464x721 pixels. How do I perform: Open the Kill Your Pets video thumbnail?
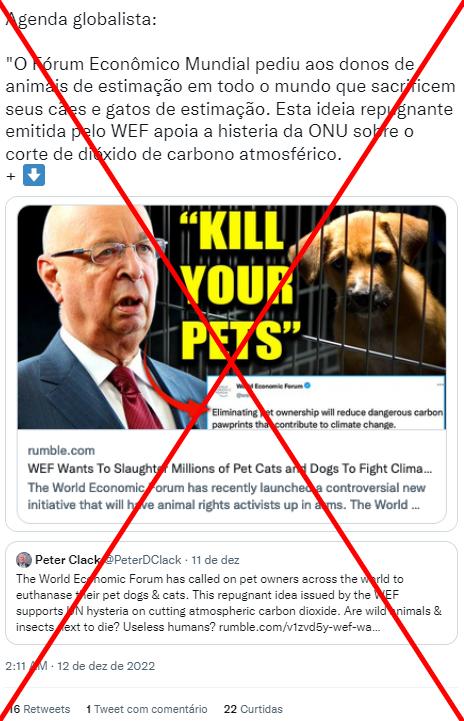click(232, 317)
